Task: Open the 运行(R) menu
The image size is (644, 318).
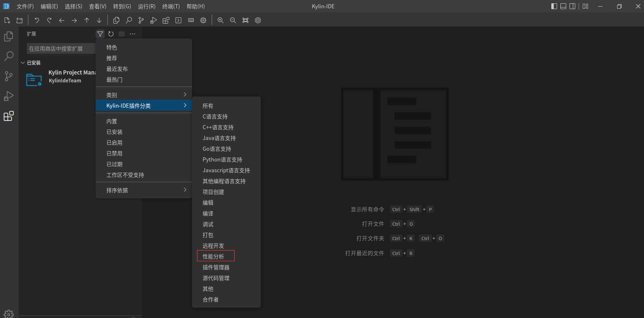Action: tap(147, 6)
